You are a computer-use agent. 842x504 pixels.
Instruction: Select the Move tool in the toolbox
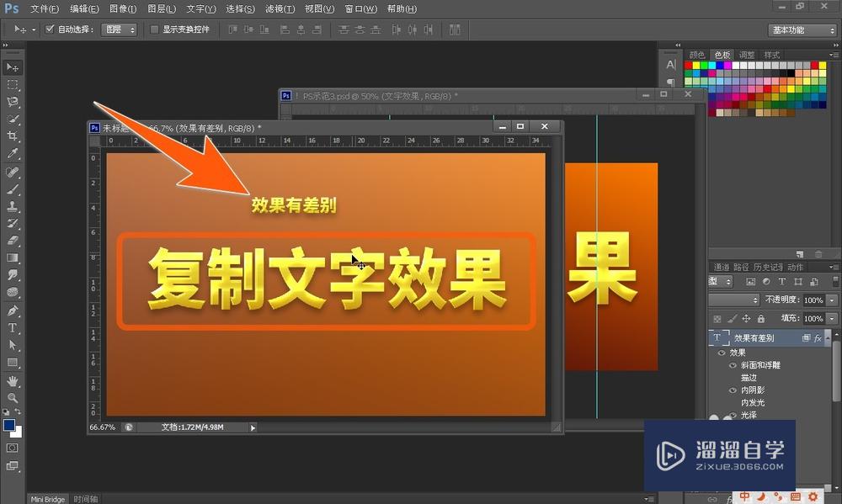13,67
